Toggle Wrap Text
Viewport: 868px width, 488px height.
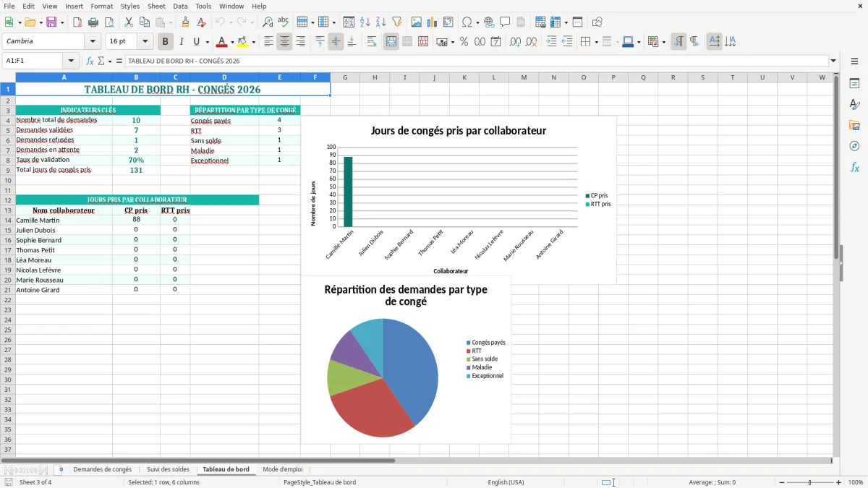pos(372,42)
